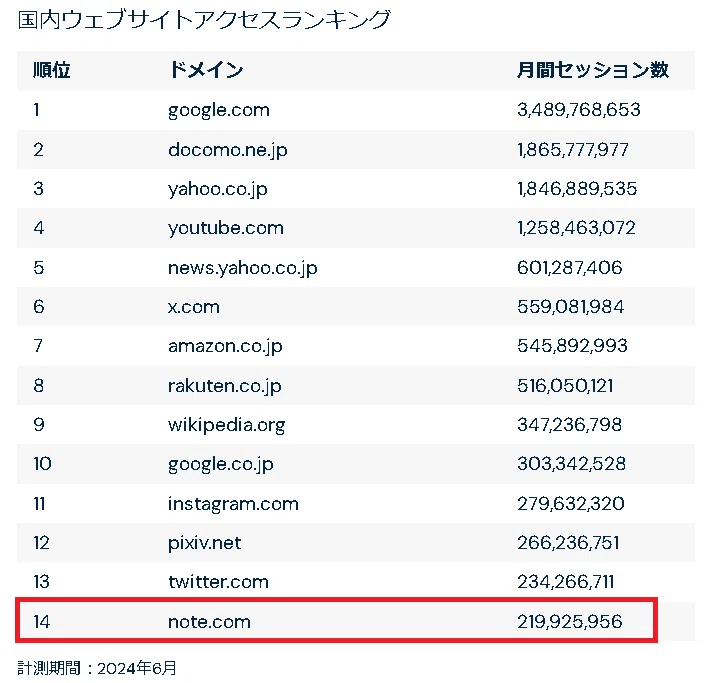
Task: Click the footnote 計測期間：2024年6月
Action: pyautogui.click(x=97, y=668)
